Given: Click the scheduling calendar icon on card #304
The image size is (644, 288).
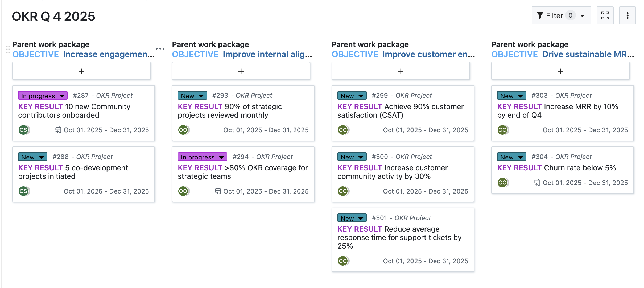Looking at the screenshot, I should [538, 183].
